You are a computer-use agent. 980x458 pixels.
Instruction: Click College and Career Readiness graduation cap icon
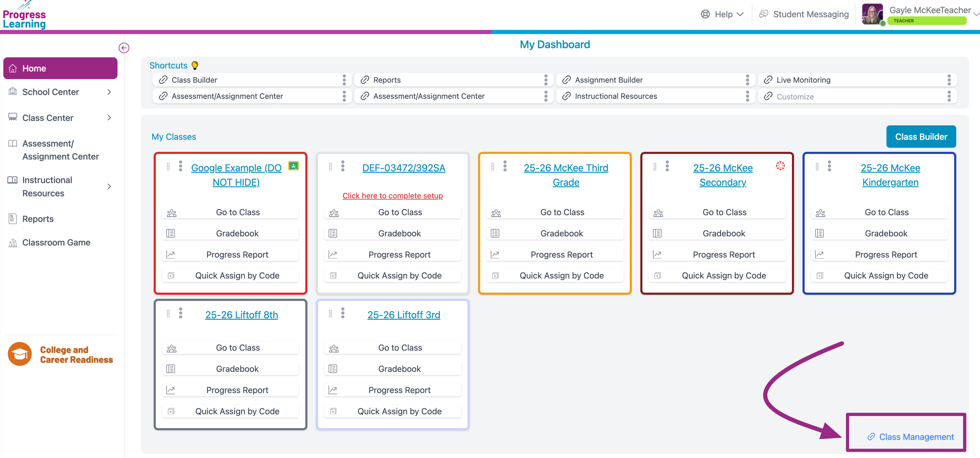click(x=20, y=354)
